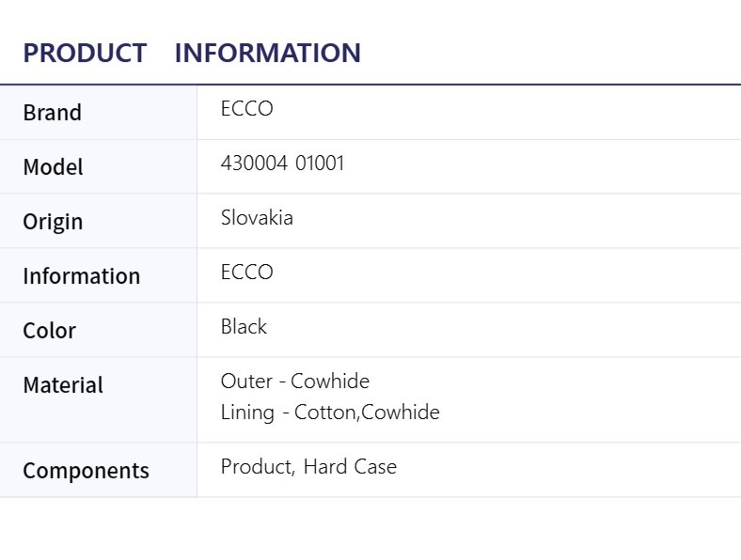This screenshot has height=560, width=741.
Task: Click the Product, Hard Case value
Action: click(308, 467)
